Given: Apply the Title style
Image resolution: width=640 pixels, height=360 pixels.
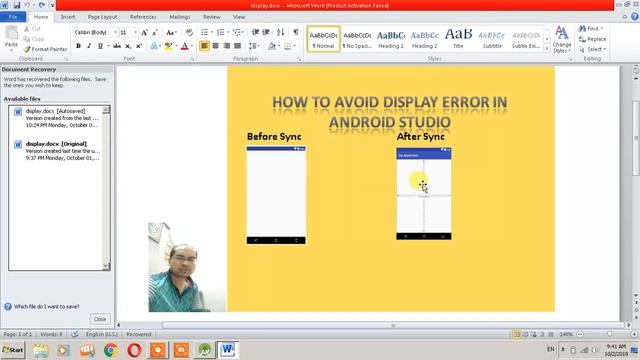Looking at the screenshot, I should pos(458,39).
